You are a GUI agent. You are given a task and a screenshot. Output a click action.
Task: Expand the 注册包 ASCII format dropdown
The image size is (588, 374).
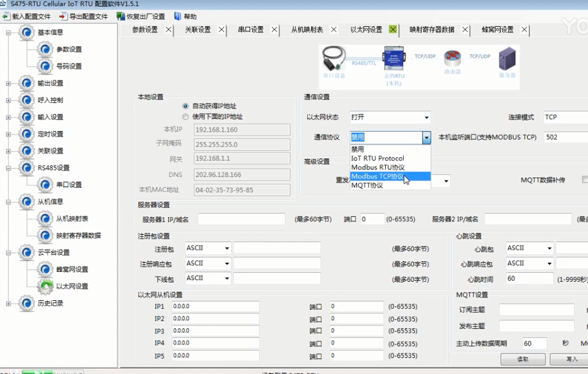(227, 248)
